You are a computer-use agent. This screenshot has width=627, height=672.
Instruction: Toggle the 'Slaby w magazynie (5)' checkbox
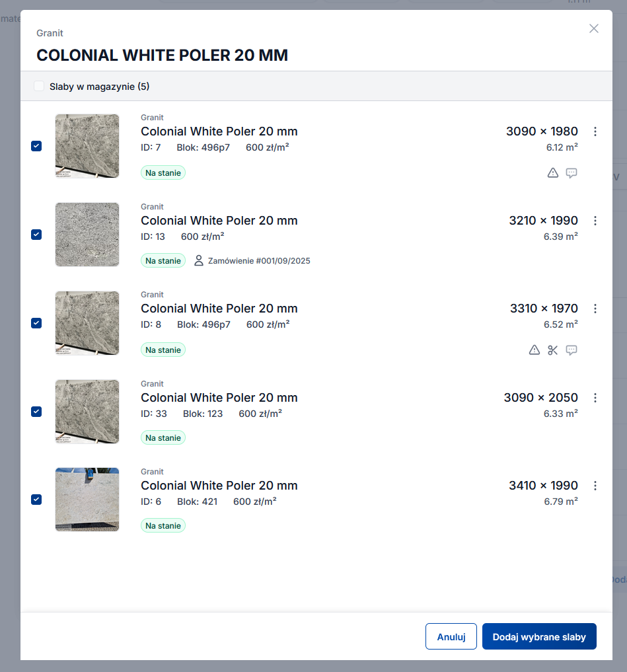(x=39, y=87)
